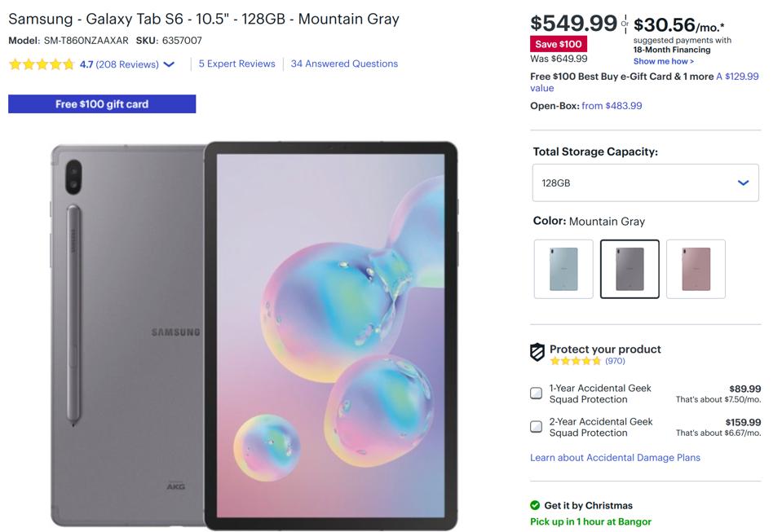Click the green Get it by Christmas checkmark
Viewport: 782px width, 532px height.
tap(535, 505)
